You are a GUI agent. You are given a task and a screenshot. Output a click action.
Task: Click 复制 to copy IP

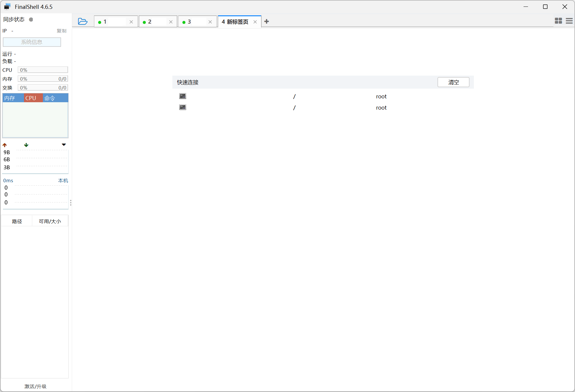[x=61, y=31]
